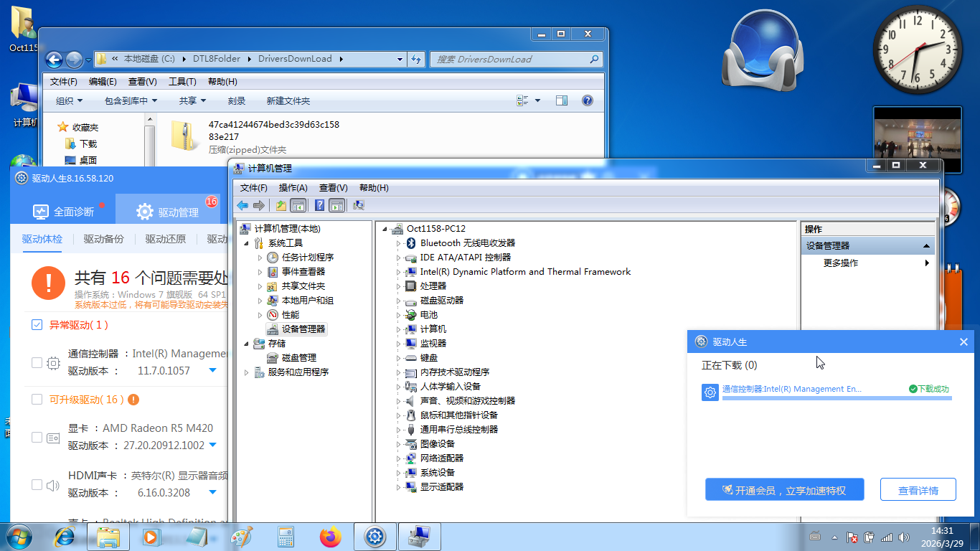The image size is (980, 551).
Task: Expand the 网络适配器 device node
Action: (x=399, y=458)
